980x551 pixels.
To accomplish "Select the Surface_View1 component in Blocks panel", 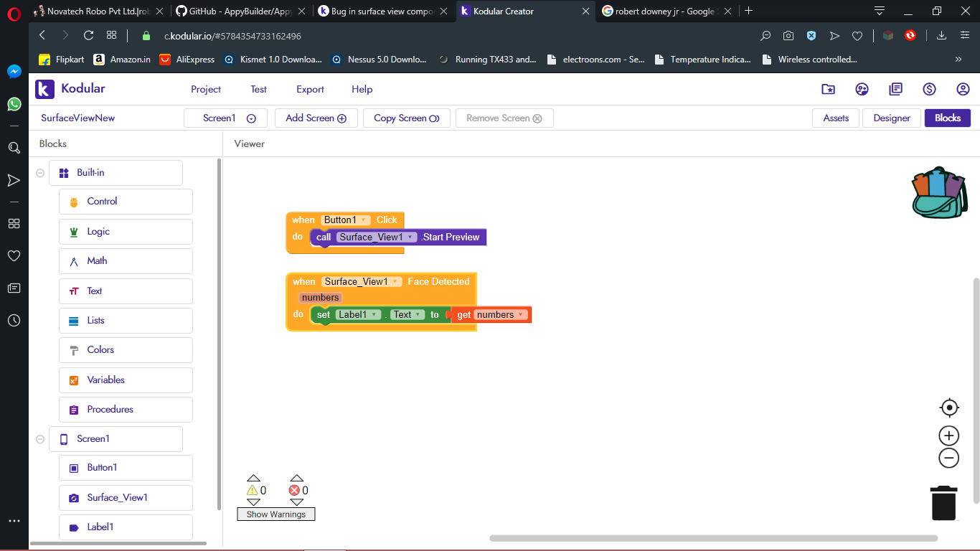I will [126, 498].
